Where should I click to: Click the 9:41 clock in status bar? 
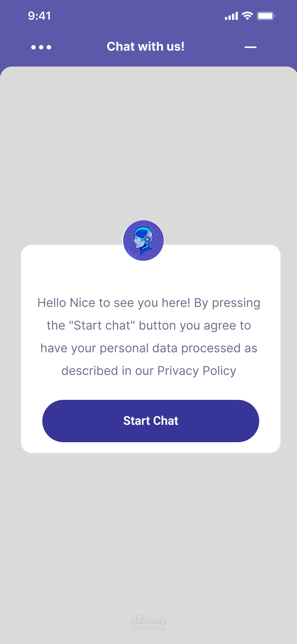coord(39,16)
